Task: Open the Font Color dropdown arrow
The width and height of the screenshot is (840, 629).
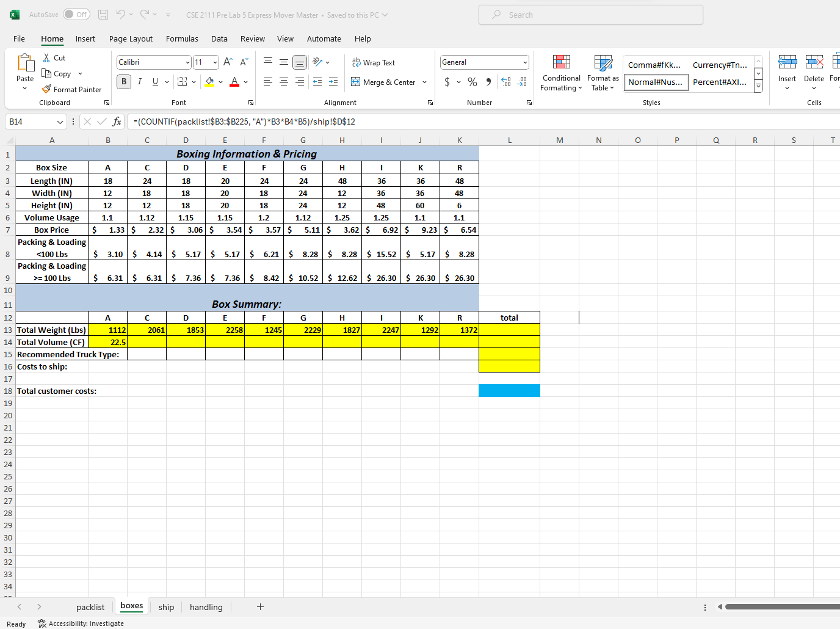Action: [245, 82]
